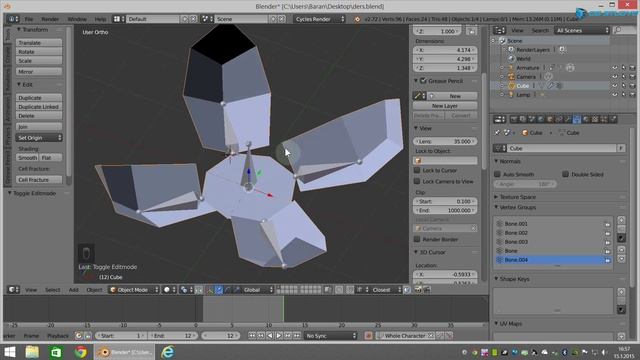This screenshot has width=640, height=360.
Task: Toggle 3D manipulator widget icon
Action: (210, 290)
